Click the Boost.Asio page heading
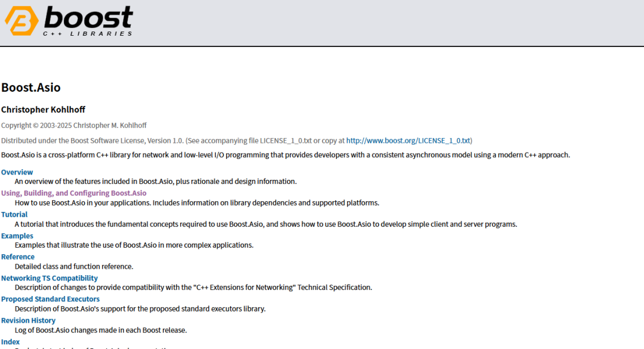 point(31,88)
